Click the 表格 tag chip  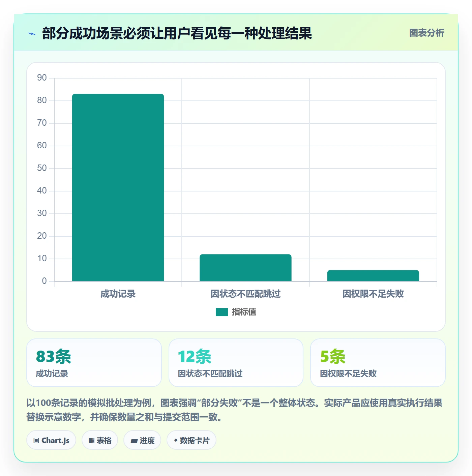click(100, 440)
